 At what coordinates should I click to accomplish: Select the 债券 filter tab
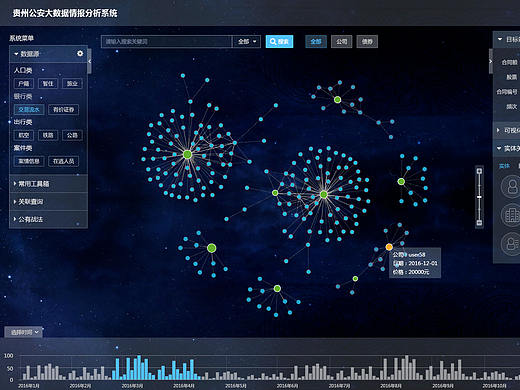coord(367,41)
